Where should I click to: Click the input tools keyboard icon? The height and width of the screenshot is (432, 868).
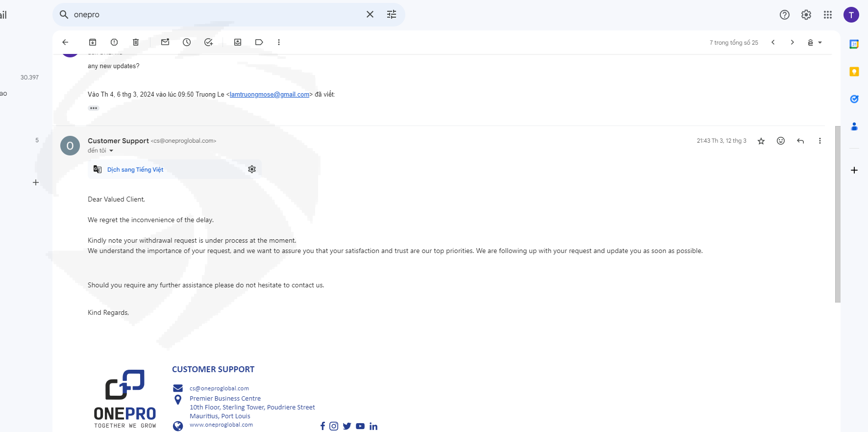point(810,43)
